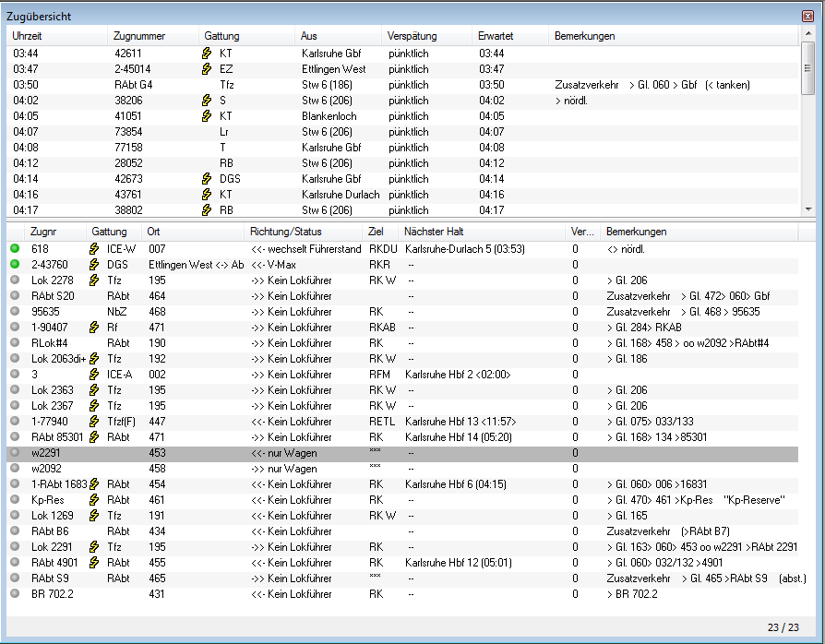Click the lightning icon of train 43761
Screen dimensions: 825x644
pyautogui.click(x=207, y=195)
